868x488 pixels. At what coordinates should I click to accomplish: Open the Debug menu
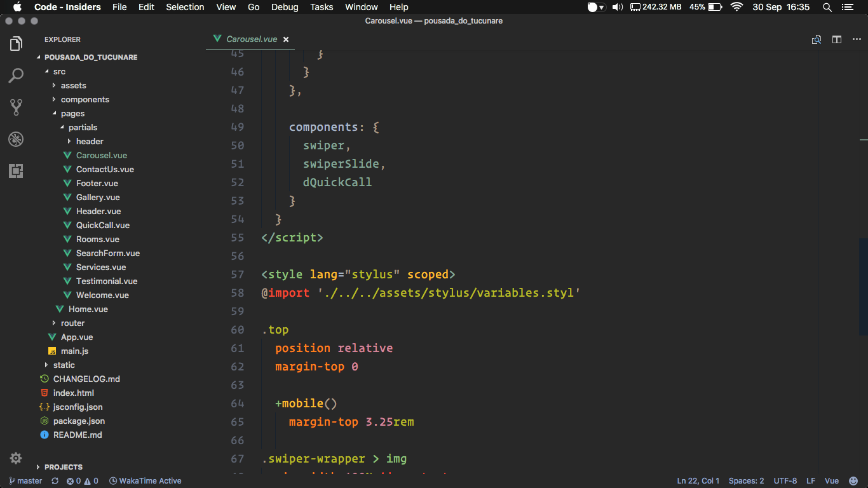point(285,7)
